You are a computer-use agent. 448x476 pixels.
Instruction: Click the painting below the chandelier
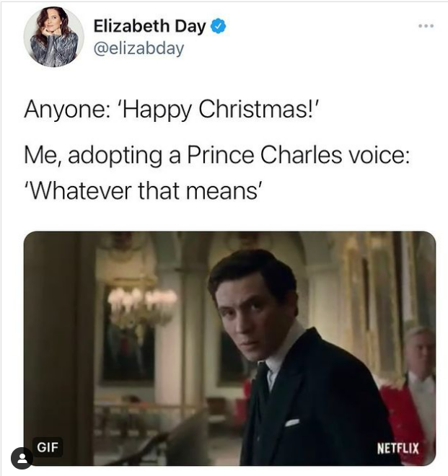(x=128, y=353)
